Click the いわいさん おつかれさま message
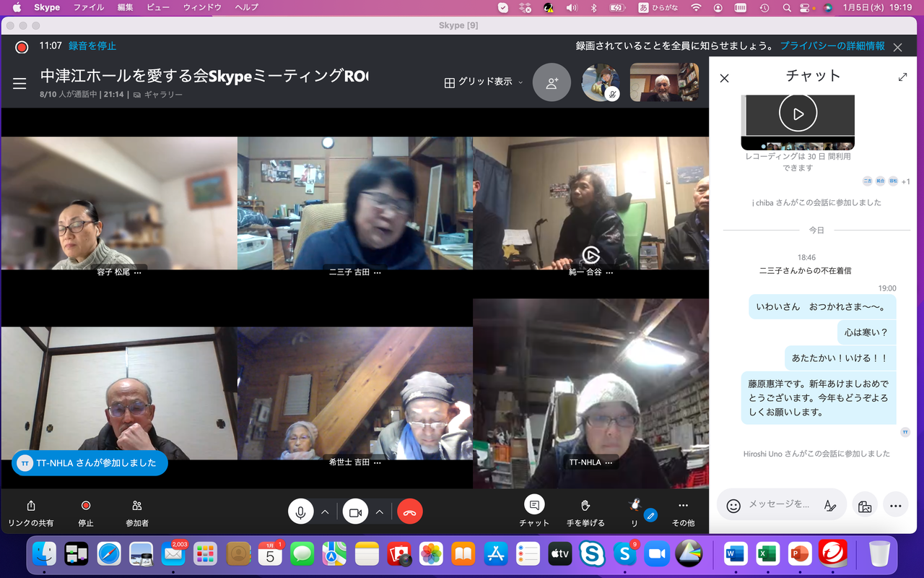Viewport: 924px width, 578px height. 821,306
